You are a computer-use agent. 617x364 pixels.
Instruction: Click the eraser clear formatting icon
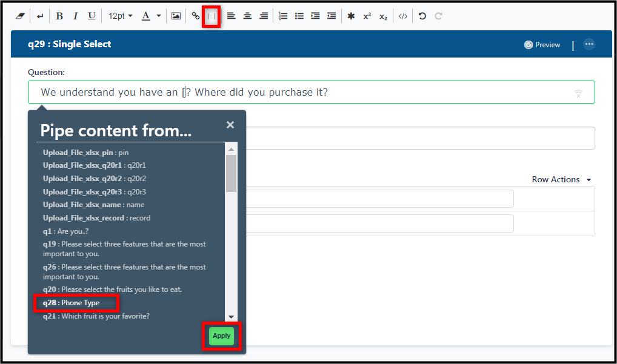point(20,16)
